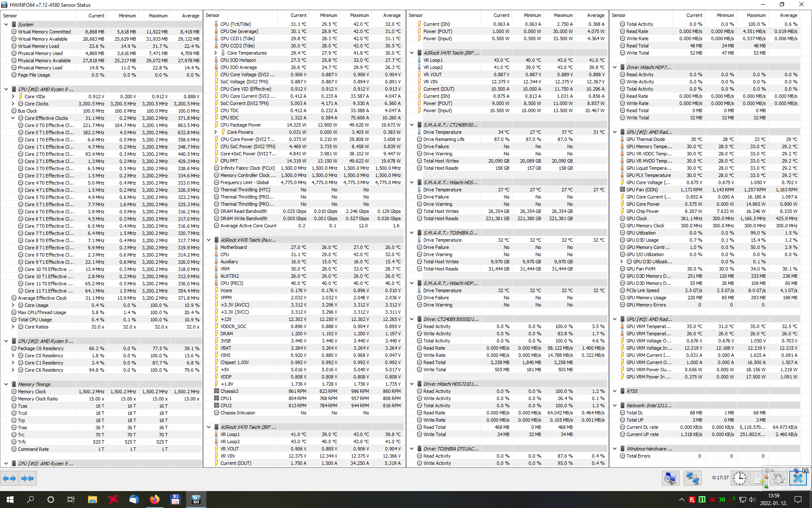Open Task View on the taskbar

click(x=71, y=500)
